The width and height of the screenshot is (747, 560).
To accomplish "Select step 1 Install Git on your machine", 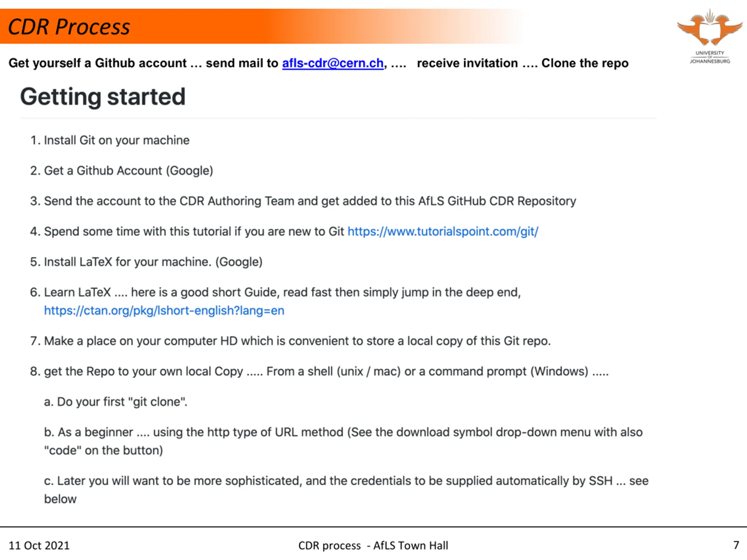I will click(110, 140).
